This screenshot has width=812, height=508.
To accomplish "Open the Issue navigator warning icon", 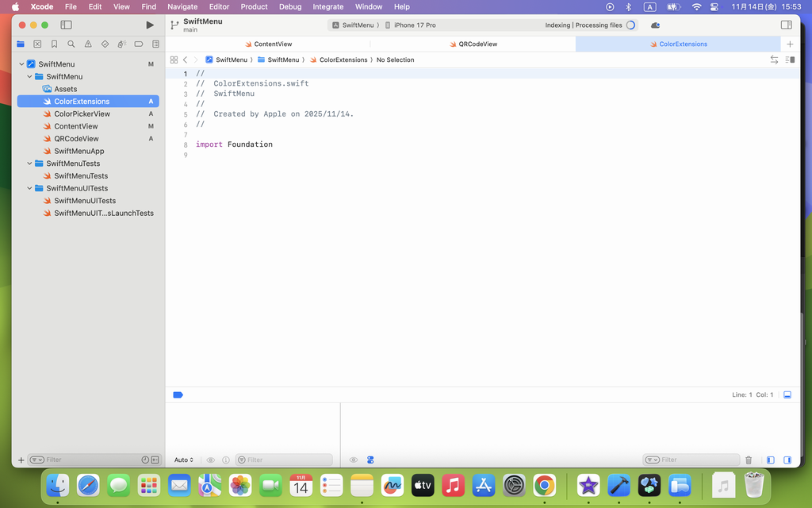I will pos(88,44).
